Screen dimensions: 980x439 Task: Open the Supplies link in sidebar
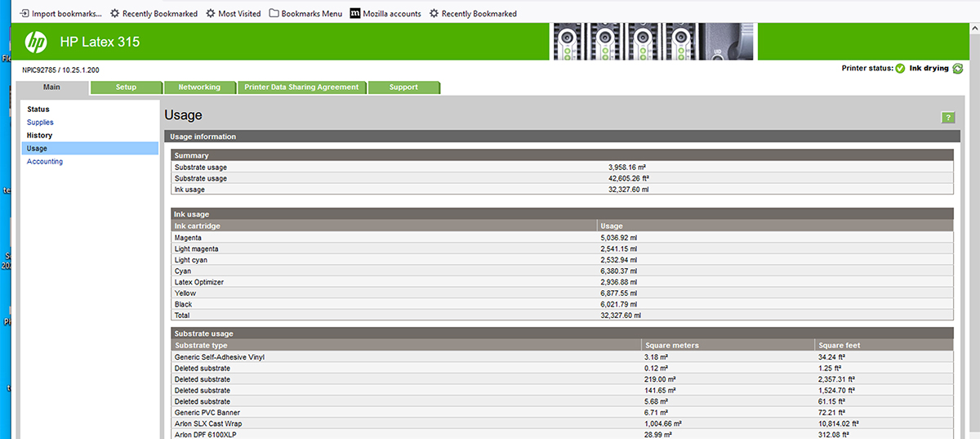click(x=40, y=123)
